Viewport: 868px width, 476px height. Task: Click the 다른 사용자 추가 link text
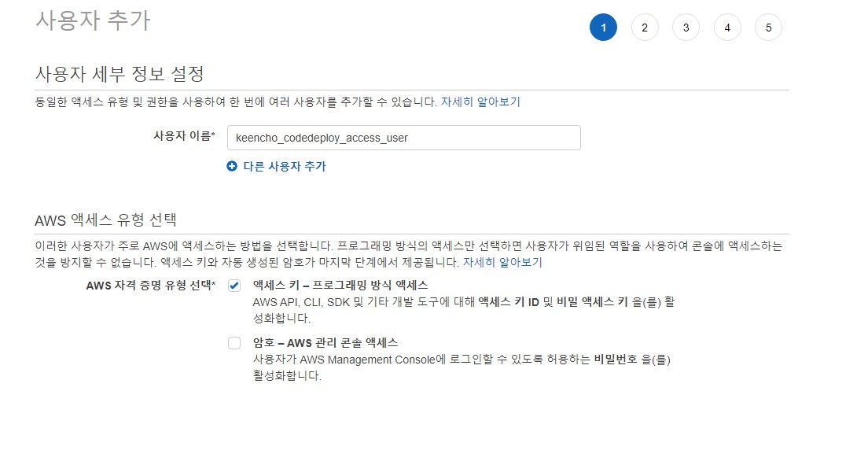pos(284,166)
